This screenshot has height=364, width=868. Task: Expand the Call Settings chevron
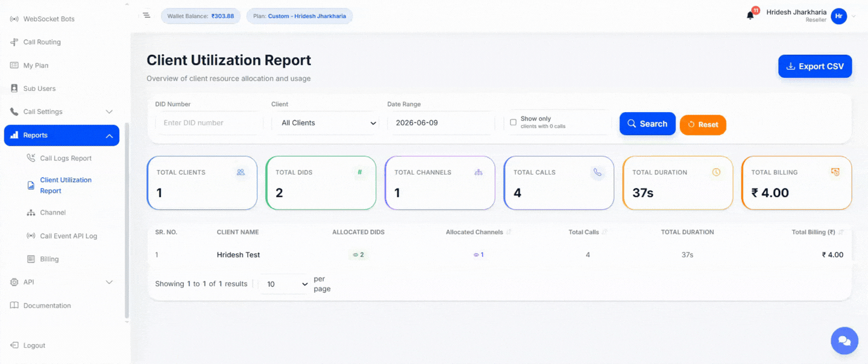(109, 112)
